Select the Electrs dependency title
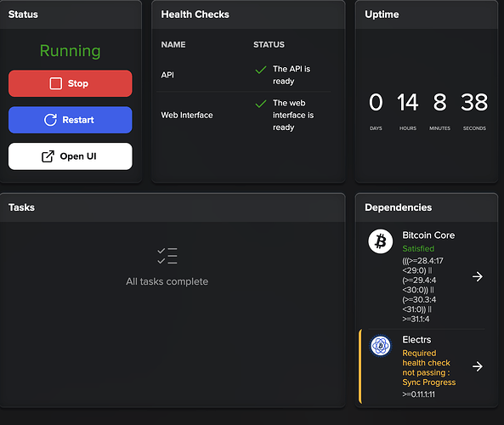504x425 pixels. click(x=416, y=340)
